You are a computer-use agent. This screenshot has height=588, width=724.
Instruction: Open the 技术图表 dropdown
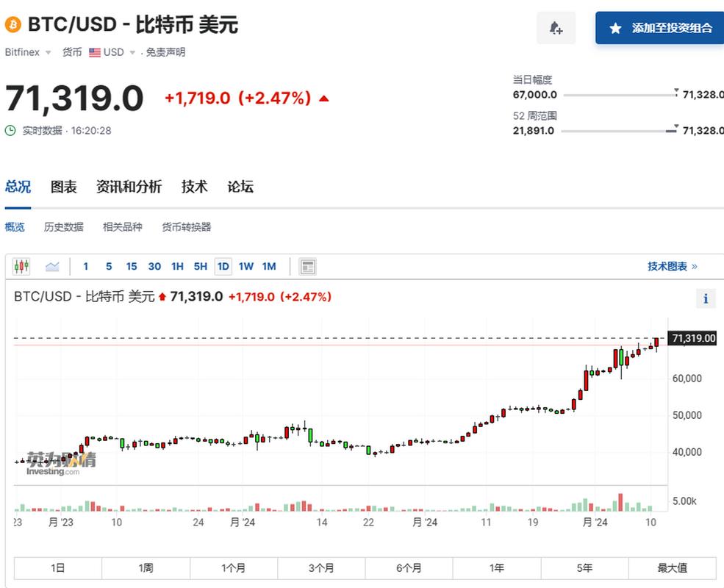tap(671, 266)
